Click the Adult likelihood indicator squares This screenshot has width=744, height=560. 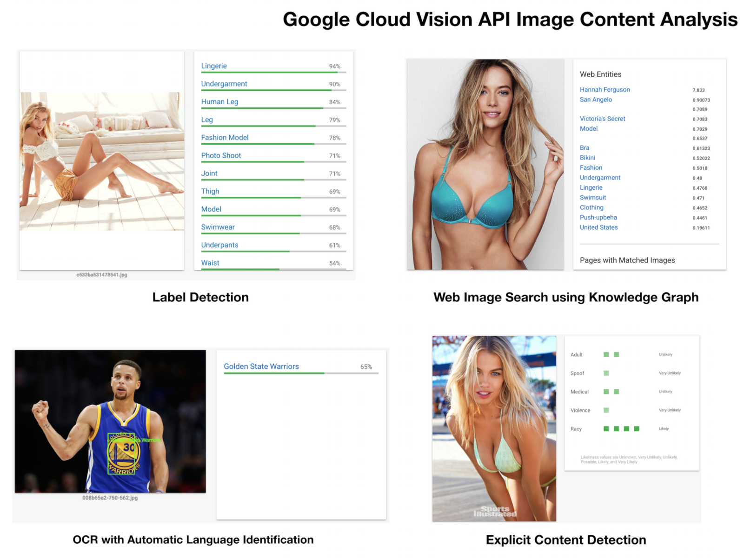[x=611, y=354]
